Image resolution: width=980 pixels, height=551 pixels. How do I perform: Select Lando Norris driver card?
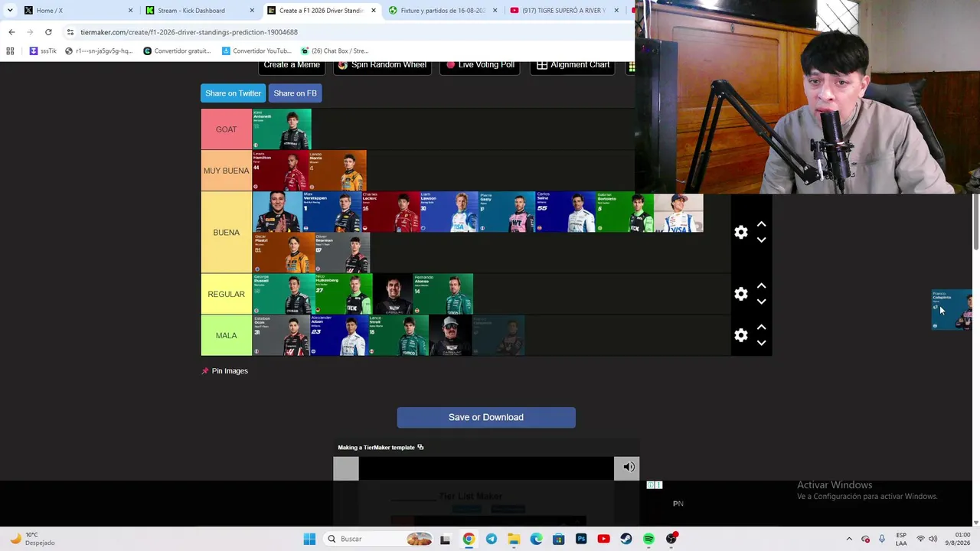click(x=338, y=171)
